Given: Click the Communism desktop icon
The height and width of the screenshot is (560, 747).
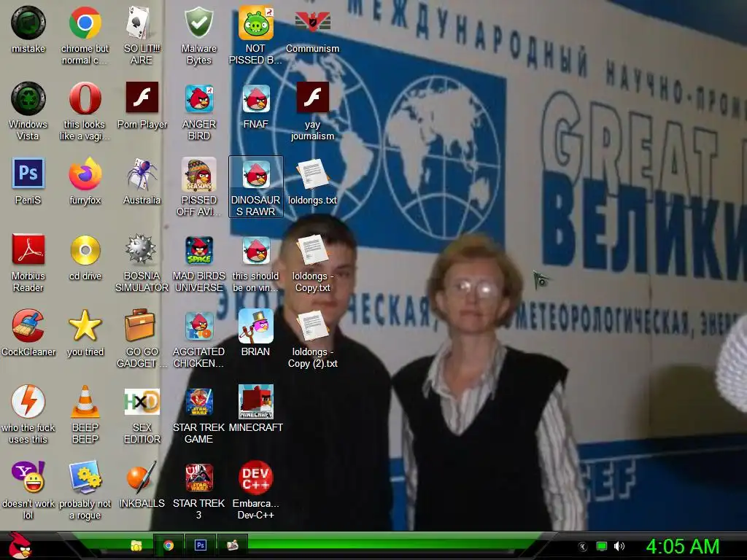Looking at the screenshot, I should click(312, 23).
